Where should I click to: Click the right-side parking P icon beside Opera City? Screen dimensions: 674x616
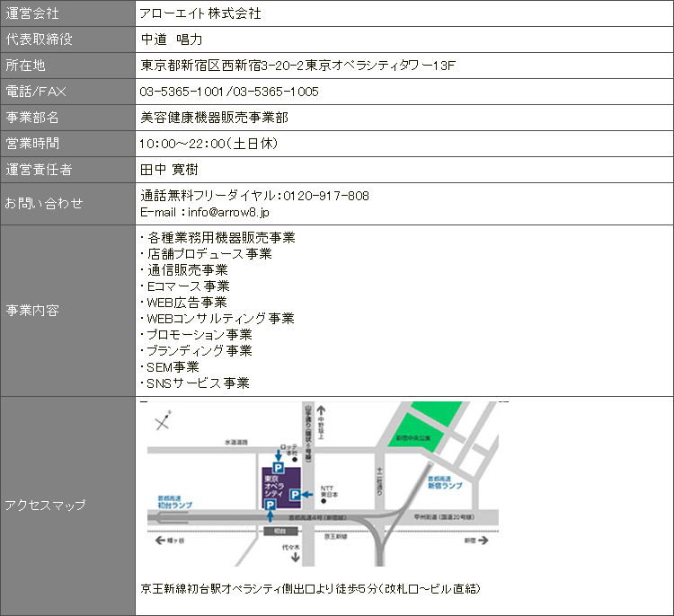(295, 495)
